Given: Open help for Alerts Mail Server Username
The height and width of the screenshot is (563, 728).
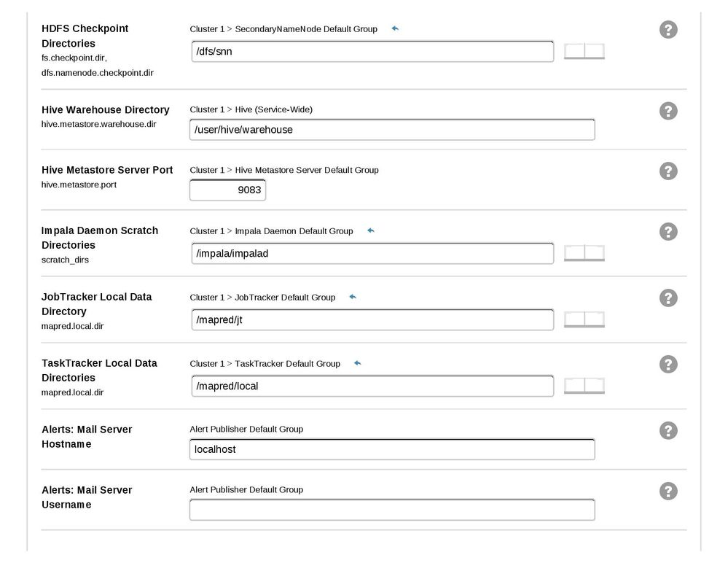Looking at the screenshot, I should click(668, 491).
